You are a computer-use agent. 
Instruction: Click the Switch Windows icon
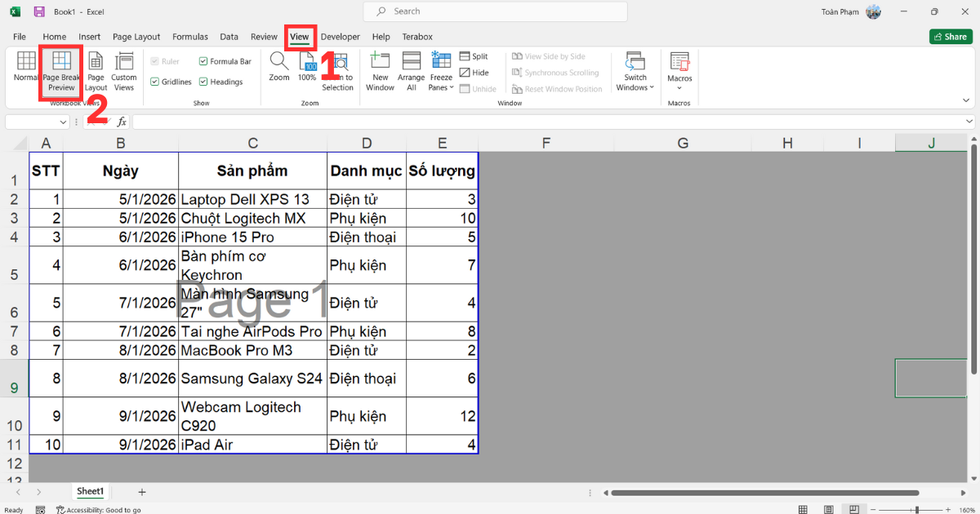point(635,60)
